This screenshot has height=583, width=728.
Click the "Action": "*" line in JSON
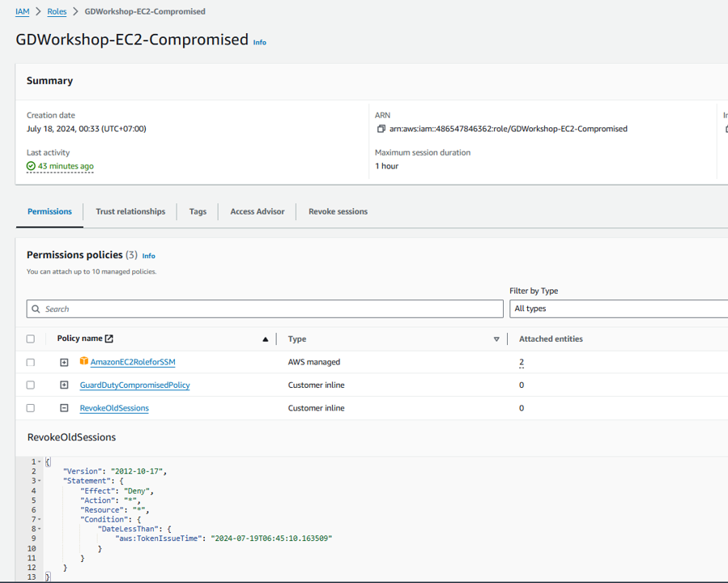110,500
